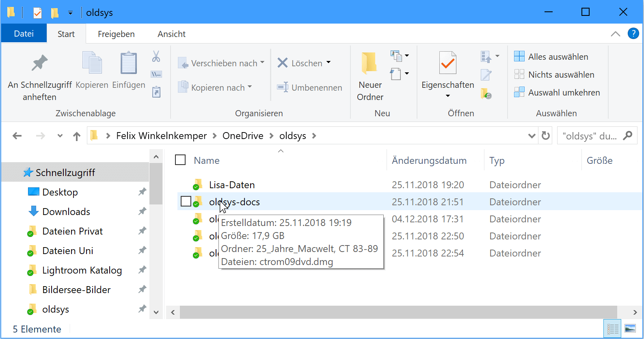Pin to Schnellzugriff using the pin icon

[40, 63]
